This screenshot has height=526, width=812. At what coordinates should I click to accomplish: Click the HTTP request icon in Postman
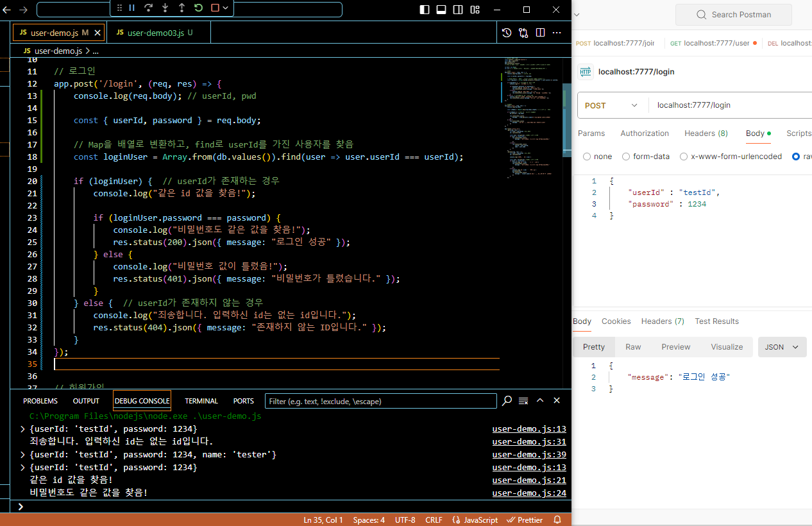point(586,72)
